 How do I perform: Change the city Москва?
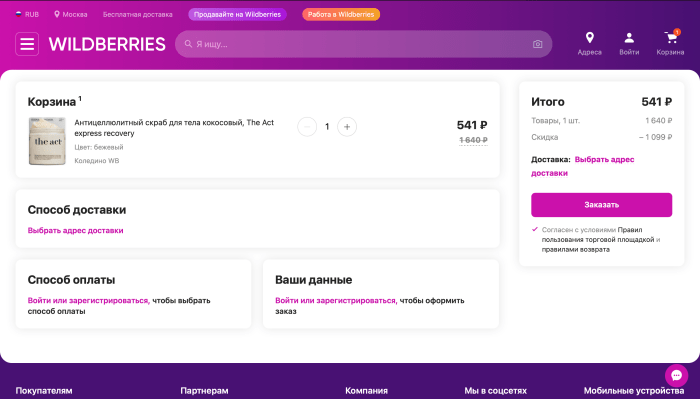pyautogui.click(x=71, y=14)
